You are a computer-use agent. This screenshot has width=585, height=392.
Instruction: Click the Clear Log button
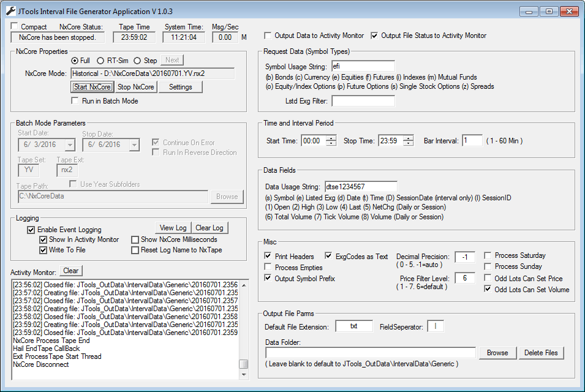click(x=209, y=228)
